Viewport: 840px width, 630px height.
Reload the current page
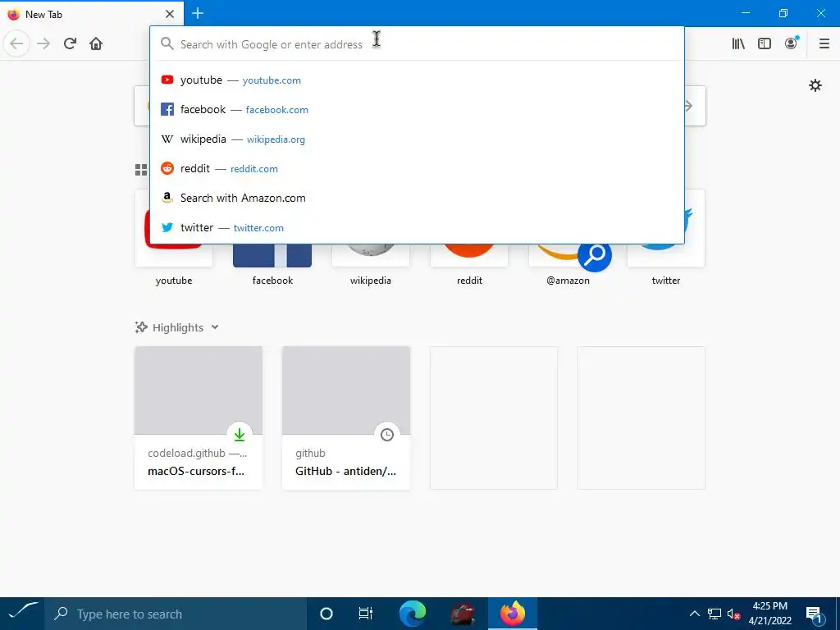71,43
